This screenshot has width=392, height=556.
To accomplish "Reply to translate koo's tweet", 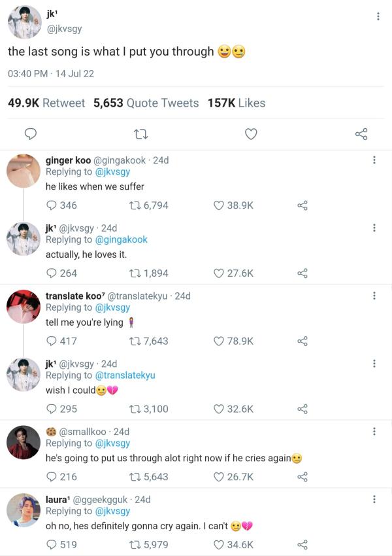I will click(x=52, y=341).
